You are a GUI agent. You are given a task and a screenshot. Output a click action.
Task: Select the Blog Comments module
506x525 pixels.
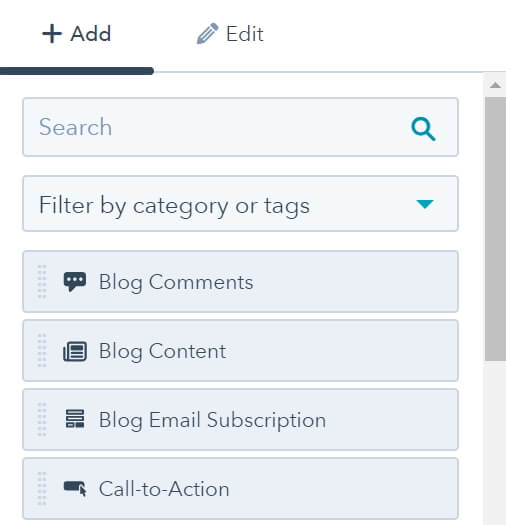tap(240, 282)
